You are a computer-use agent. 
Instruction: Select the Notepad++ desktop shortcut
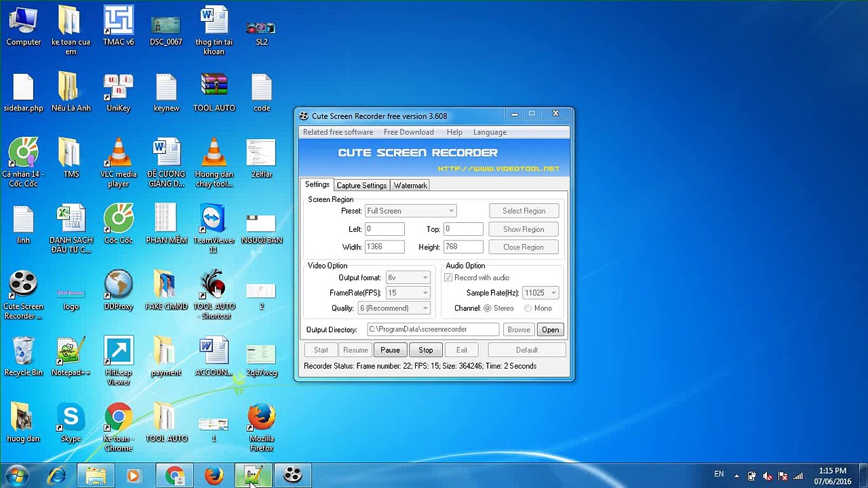tap(71, 357)
